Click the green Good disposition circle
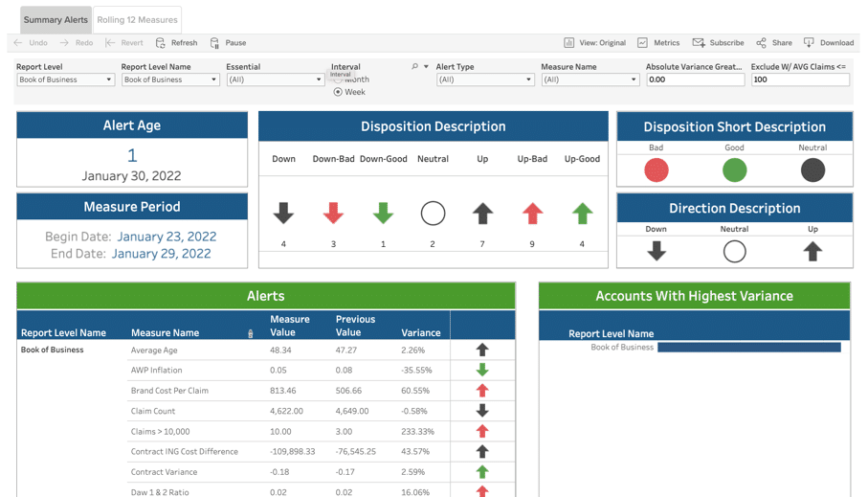The width and height of the screenshot is (868, 497). [734, 170]
